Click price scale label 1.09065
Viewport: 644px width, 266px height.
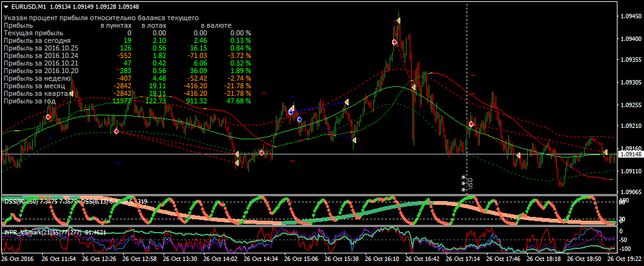(630, 192)
